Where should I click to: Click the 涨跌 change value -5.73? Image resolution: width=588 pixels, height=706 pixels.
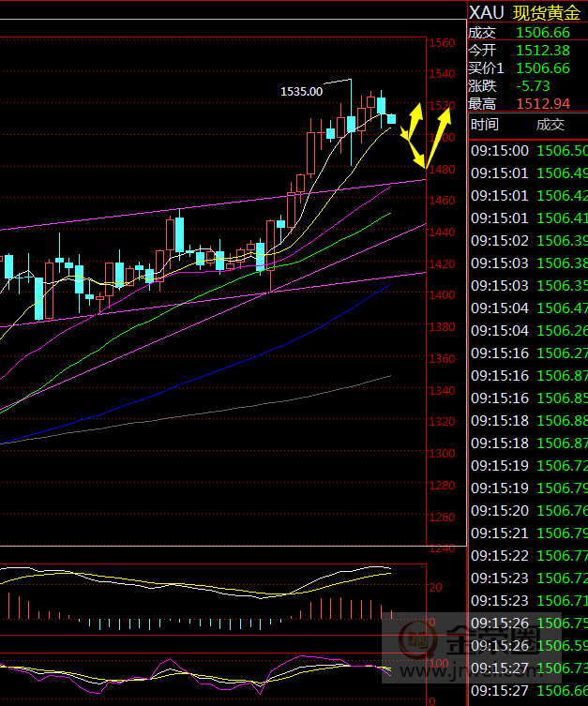(x=533, y=86)
